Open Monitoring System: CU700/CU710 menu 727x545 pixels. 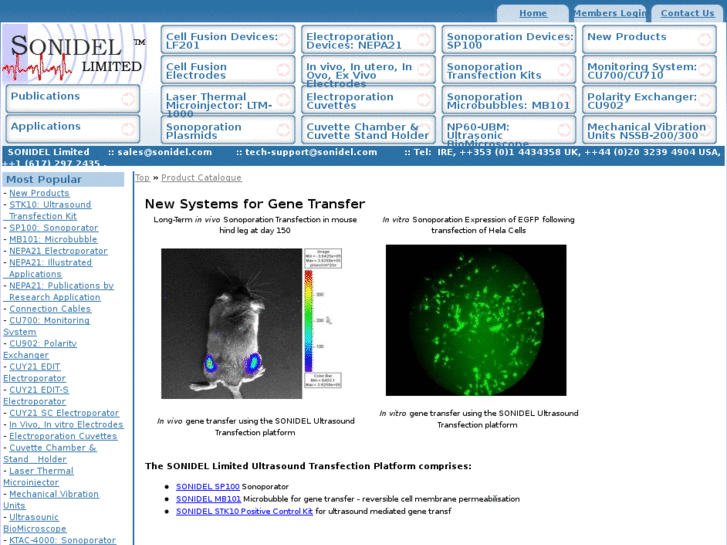point(649,70)
